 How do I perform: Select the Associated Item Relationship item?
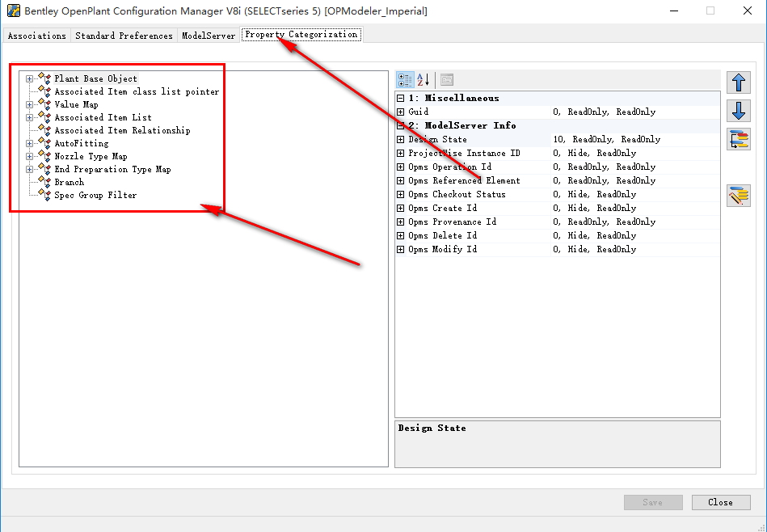click(122, 130)
